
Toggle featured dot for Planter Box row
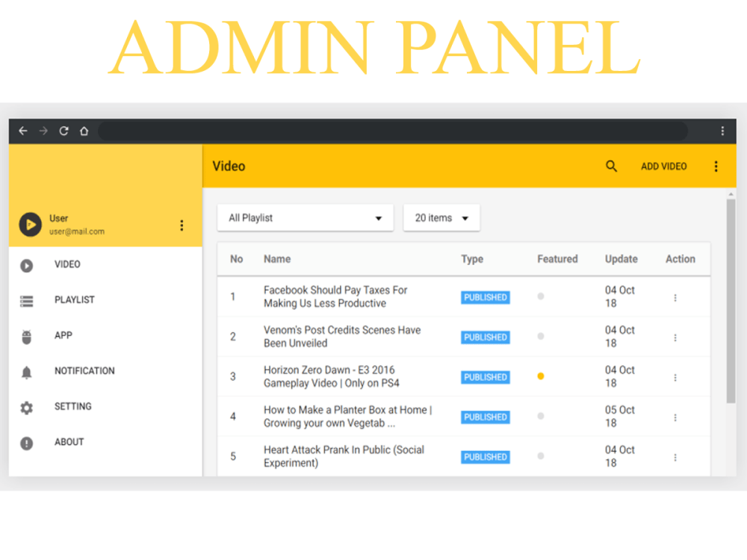click(x=541, y=416)
